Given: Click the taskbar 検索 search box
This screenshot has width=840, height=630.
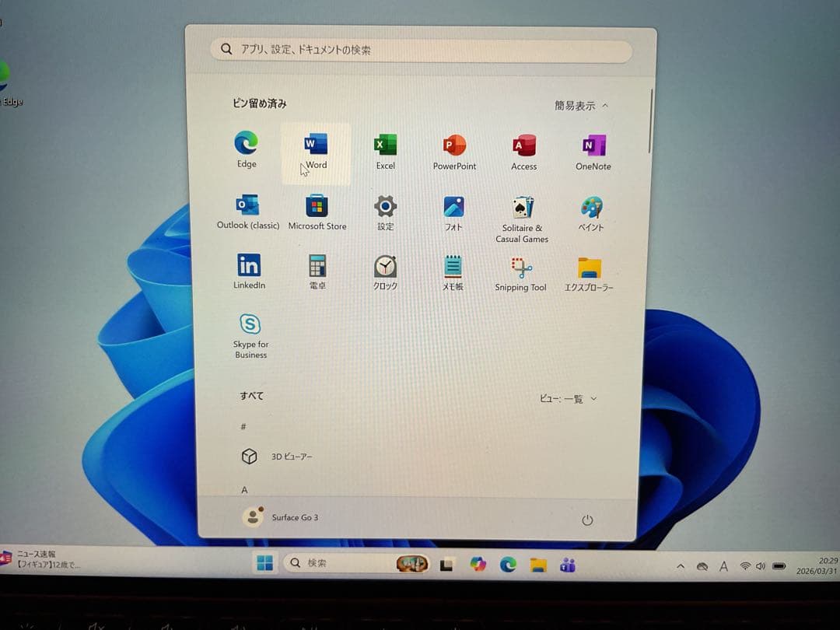Looking at the screenshot, I should [356, 563].
